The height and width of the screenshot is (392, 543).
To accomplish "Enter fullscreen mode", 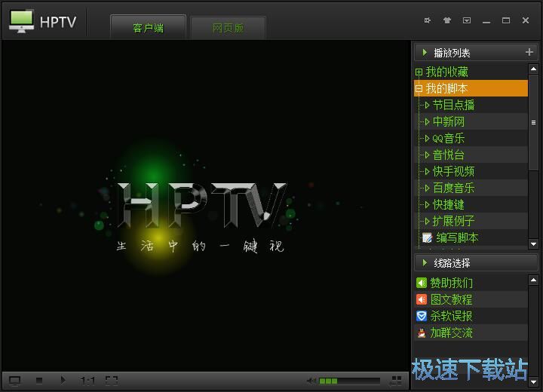I will [x=112, y=380].
